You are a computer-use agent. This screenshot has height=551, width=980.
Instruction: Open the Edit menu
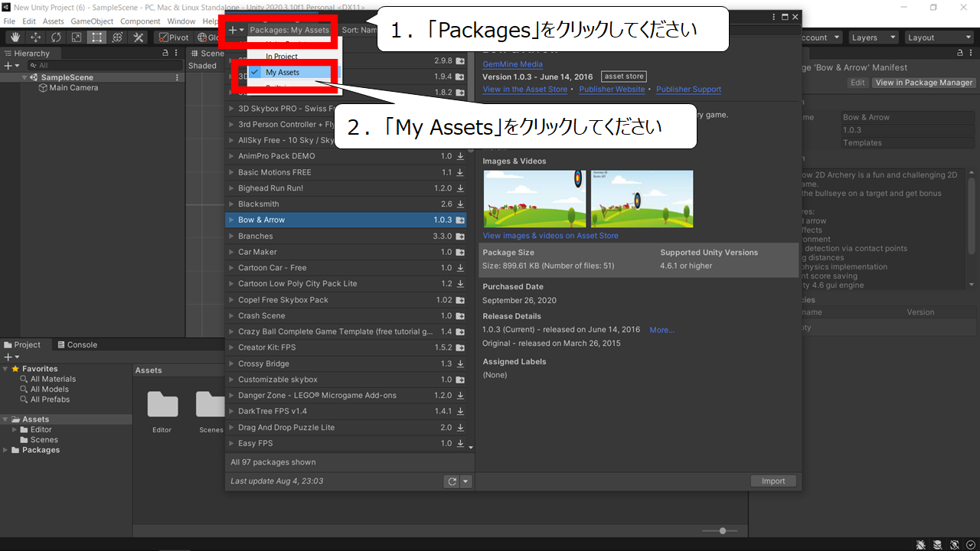29,21
